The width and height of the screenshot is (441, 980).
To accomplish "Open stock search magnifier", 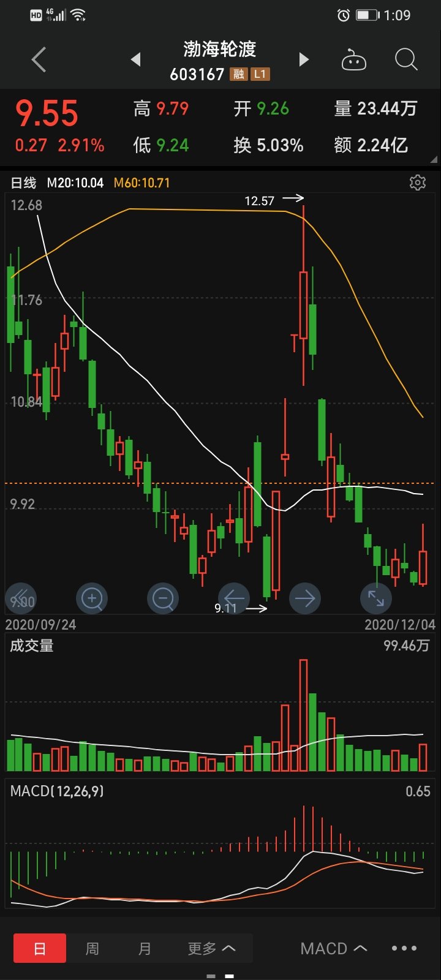I will click(x=405, y=59).
